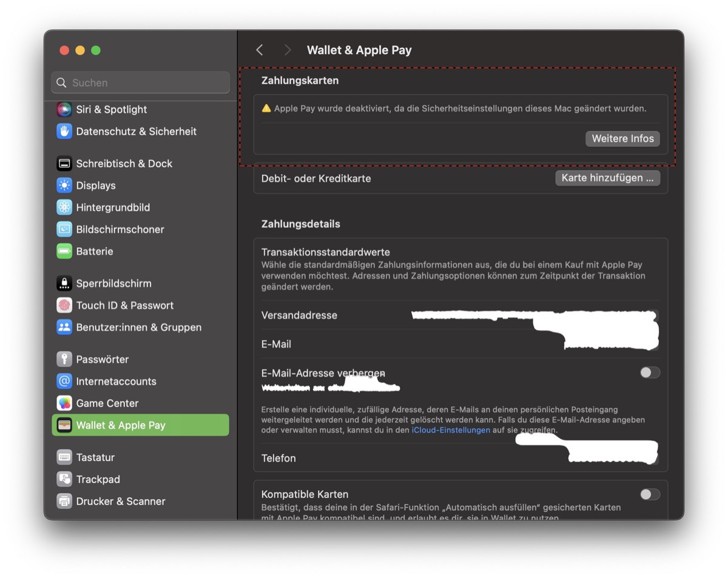The height and width of the screenshot is (578, 728).
Task: Select the Touch ID fingerprint icon
Action: [64, 305]
